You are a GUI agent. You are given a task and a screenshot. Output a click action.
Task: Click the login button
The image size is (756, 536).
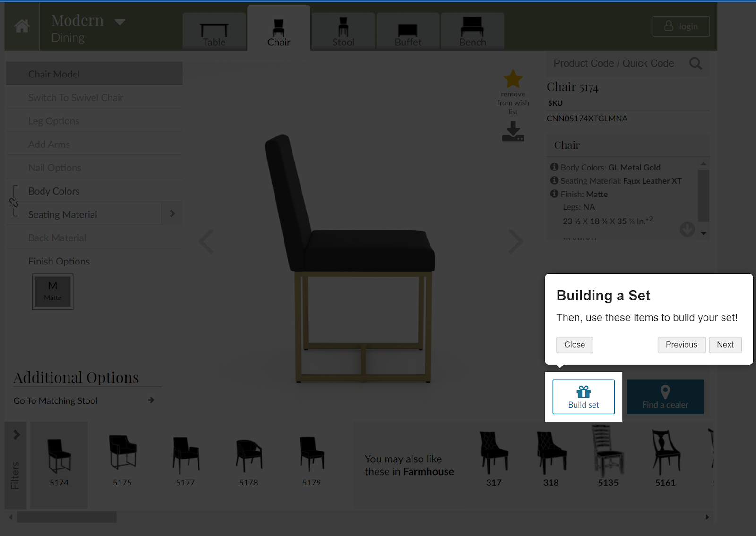click(681, 26)
